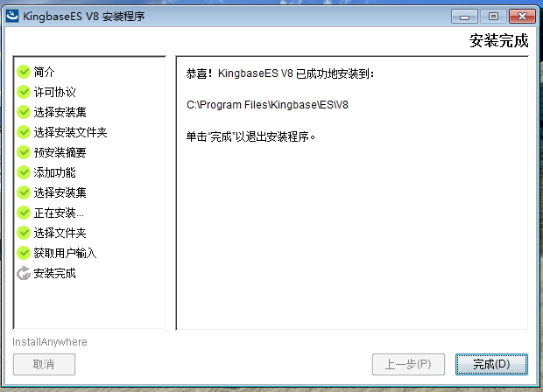Click 完成(D) button to exit installer
543x392 pixels.
point(491,364)
